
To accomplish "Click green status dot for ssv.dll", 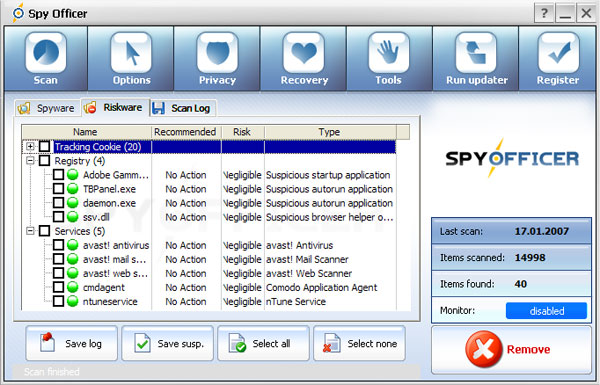I will pyautogui.click(x=72, y=217).
